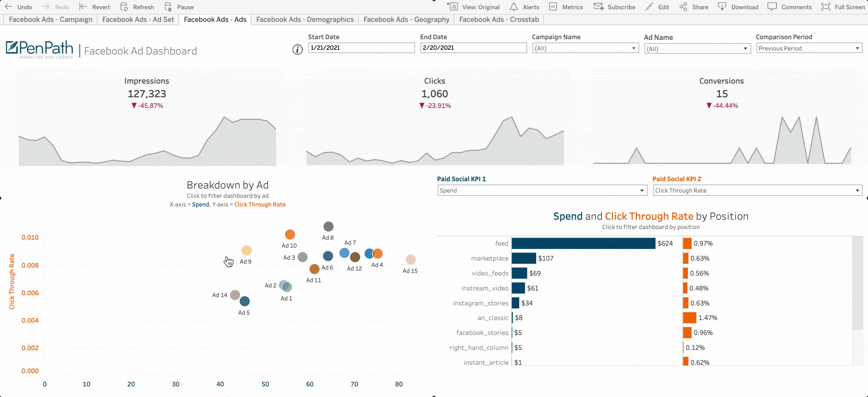The width and height of the screenshot is (868, 397).
Task: Click the marketplace spend bar
Action: click(x=524, y=258)
